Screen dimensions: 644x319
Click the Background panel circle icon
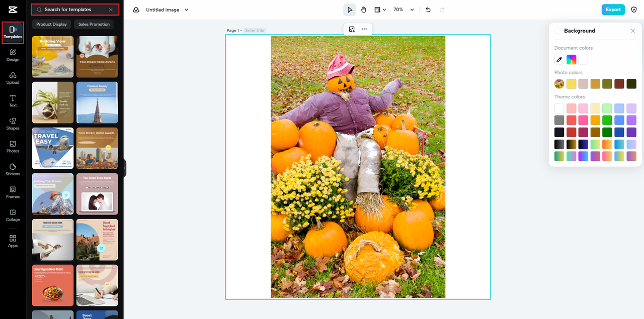[558, 31]
